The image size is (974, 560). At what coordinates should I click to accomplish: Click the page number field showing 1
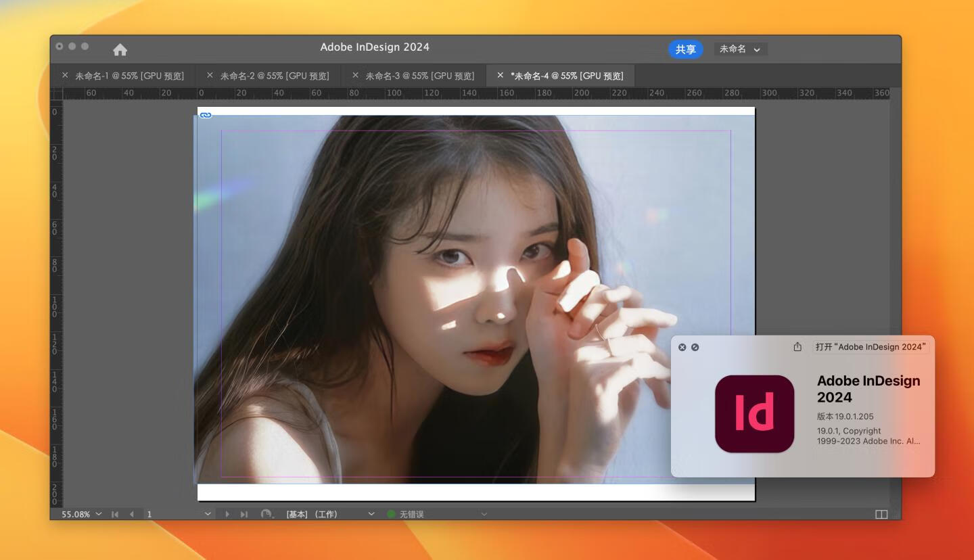pyautogui.click(x=172, y=514)
